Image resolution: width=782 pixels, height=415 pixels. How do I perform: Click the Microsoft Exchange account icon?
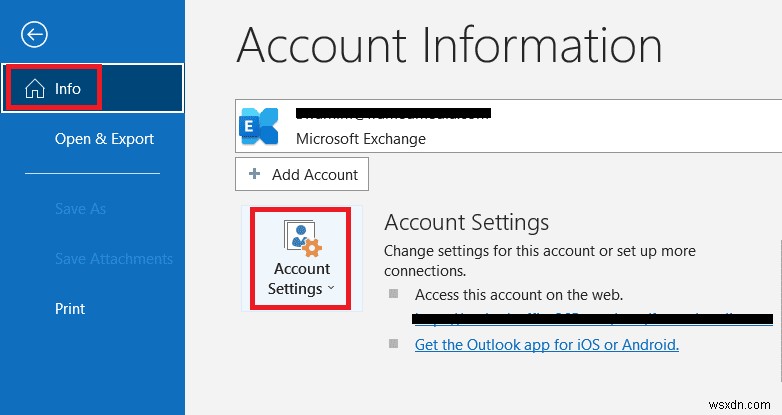point(260,124)
